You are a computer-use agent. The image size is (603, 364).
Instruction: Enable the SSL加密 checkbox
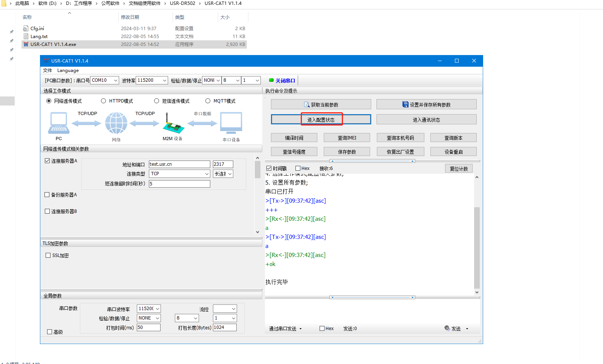(48, 255)
